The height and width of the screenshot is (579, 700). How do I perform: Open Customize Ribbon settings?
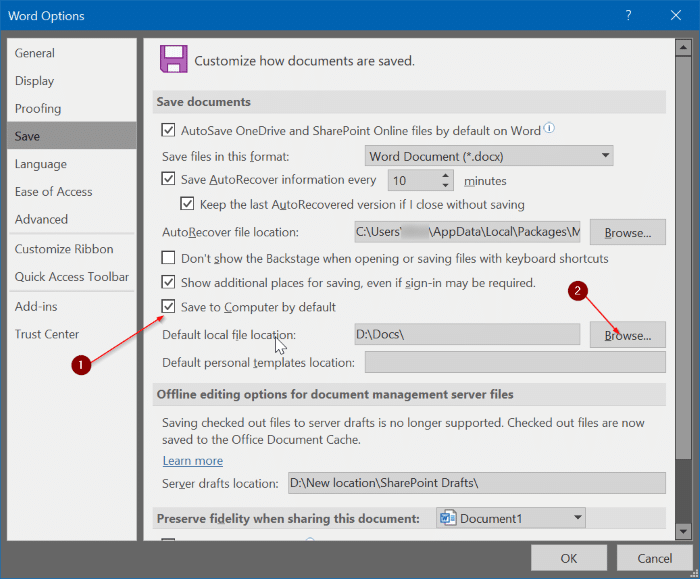tap(72, 249)
